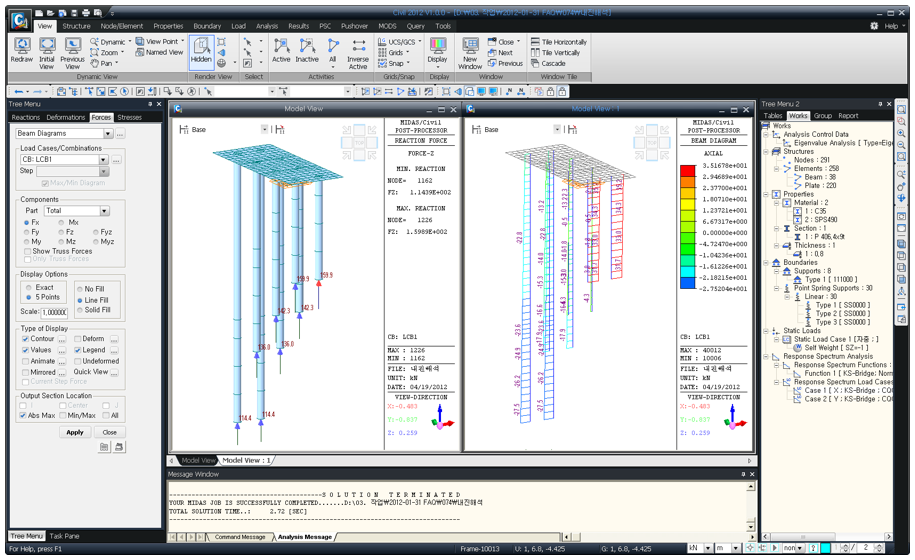Toggle the Legend checkbox
Screen dimensions: 915x560
click(x=78, y=350)
